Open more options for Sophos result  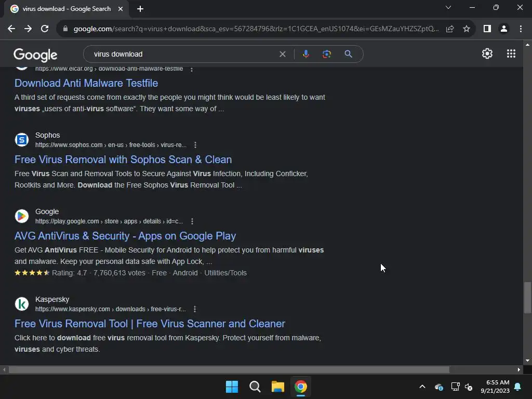pyautogui.click(x=195, y=145)
